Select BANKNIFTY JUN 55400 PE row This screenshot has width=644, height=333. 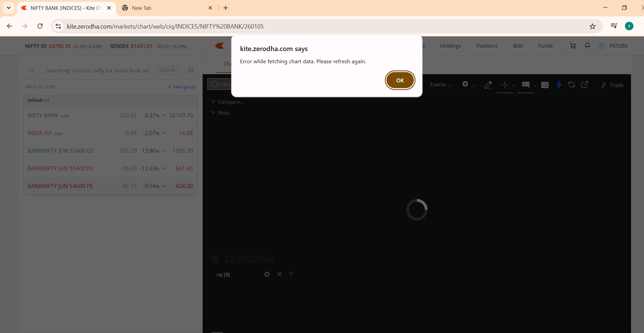coord(110,168)
